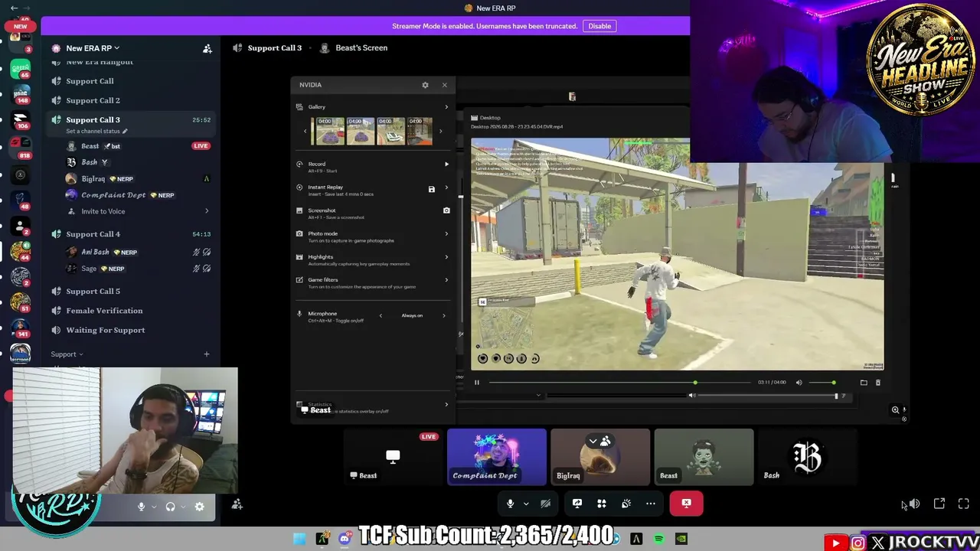This screenshot has width=980, height=551.
Task: Open Beast's live stream tile
Action: (393, 457)
